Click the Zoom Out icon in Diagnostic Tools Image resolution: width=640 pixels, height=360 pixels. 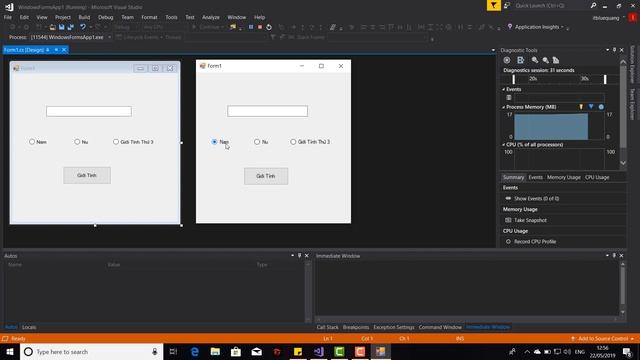(545, 60)
